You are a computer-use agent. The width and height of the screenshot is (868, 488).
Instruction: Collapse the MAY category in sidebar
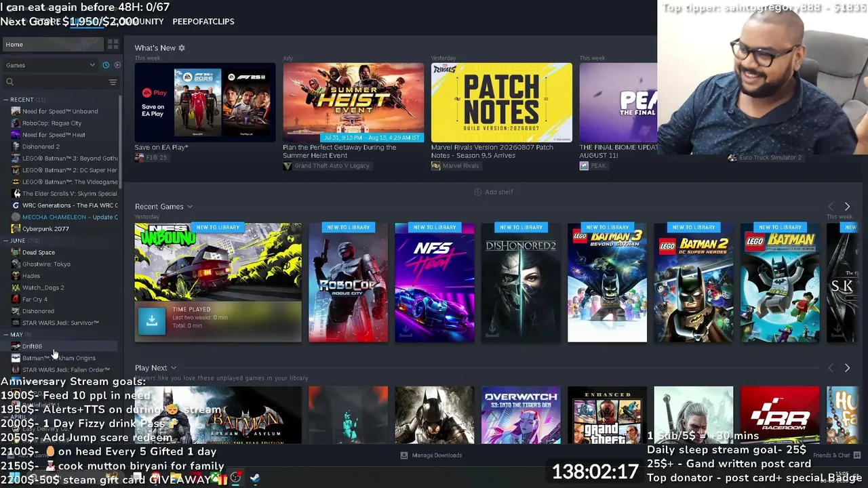tap(5, 335)
